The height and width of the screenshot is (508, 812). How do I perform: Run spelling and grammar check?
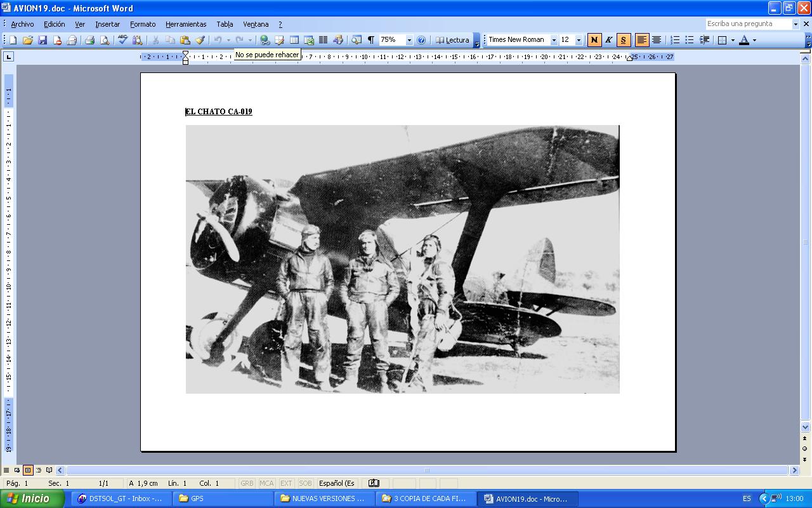point(122,40)
